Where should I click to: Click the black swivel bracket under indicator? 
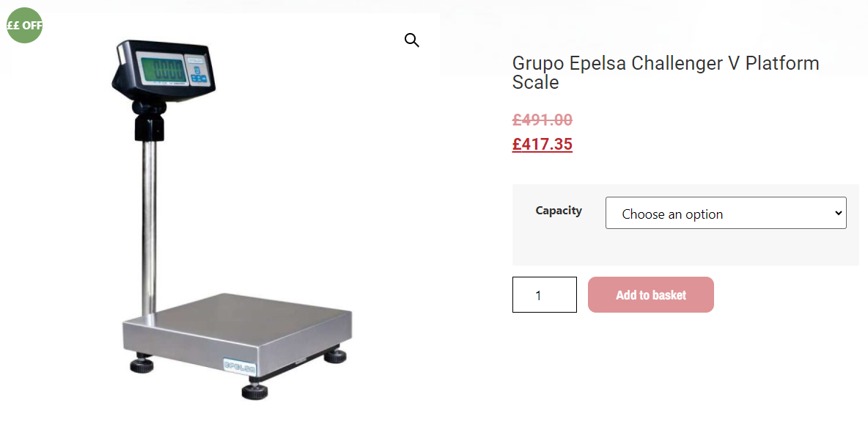148,120
